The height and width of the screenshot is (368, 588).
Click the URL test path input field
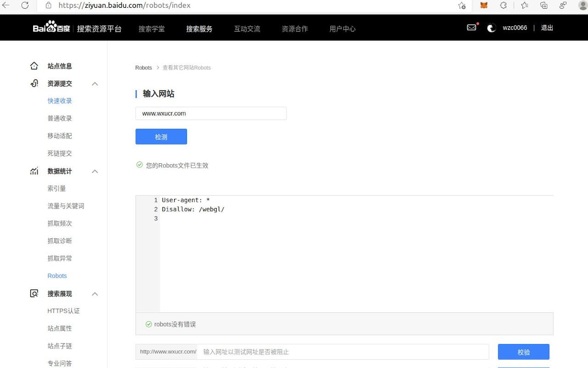tap(343, 352)
